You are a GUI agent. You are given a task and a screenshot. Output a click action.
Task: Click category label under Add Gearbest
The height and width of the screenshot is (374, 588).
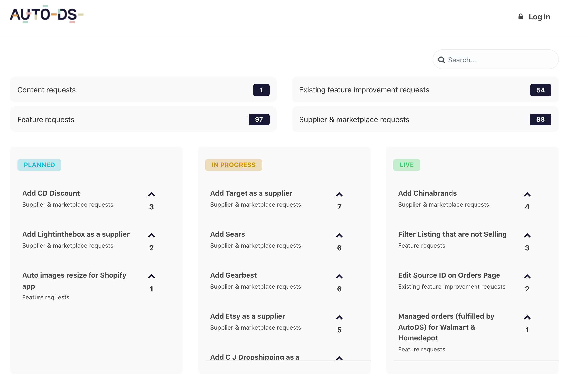[x=256, y=287]
